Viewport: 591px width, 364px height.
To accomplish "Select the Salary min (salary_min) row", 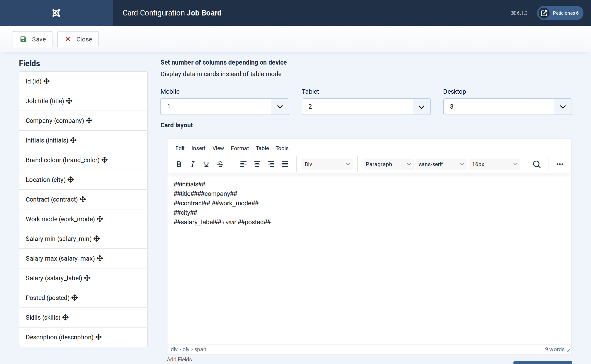I will point(83,239).
